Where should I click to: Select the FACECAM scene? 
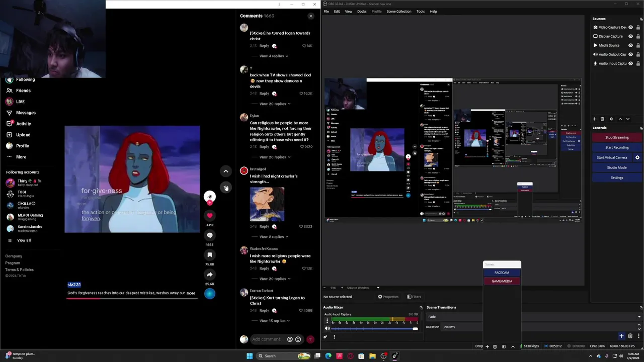[x=502, y=273]
